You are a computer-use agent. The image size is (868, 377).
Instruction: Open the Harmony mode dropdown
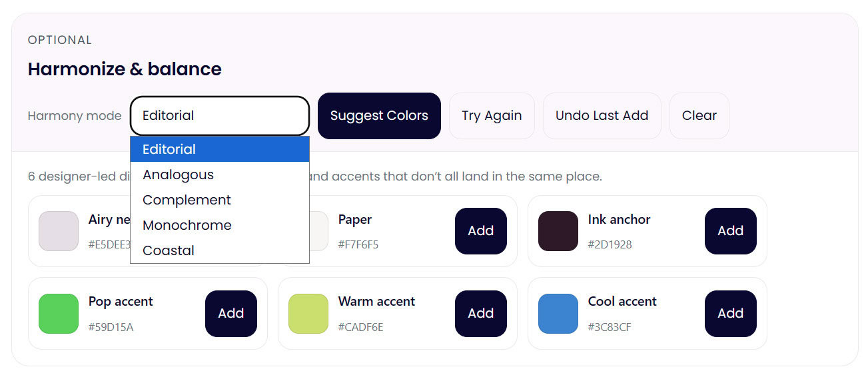(x=219, y=116)
